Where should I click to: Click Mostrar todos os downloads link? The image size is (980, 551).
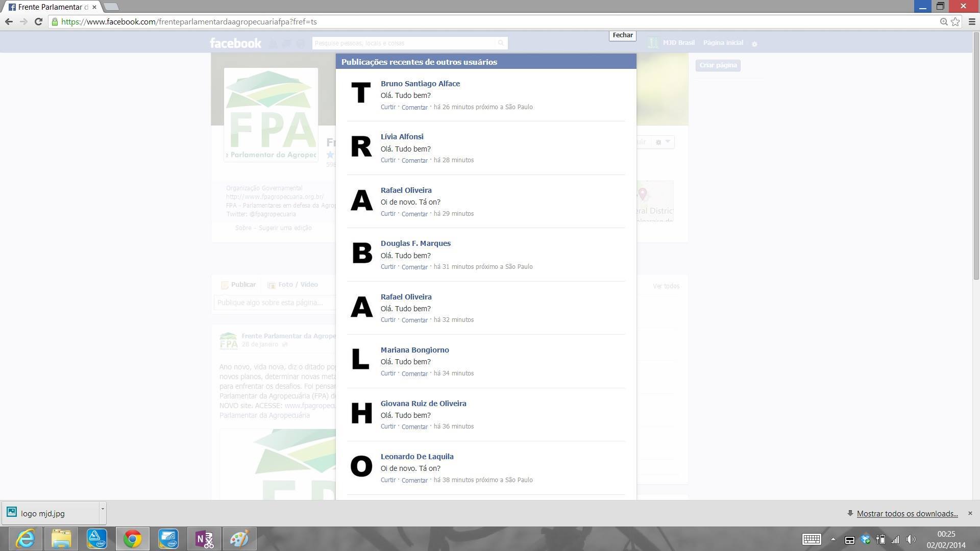click(x=907, y=514)
